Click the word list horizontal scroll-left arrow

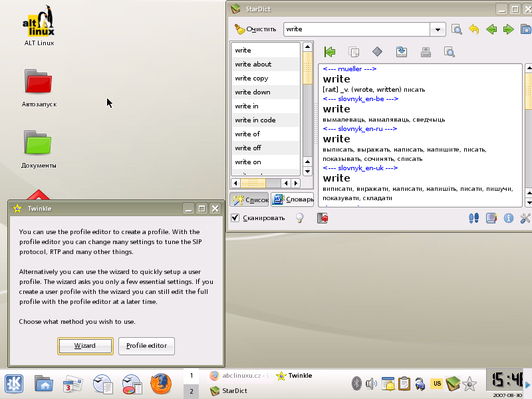(235, 184)
